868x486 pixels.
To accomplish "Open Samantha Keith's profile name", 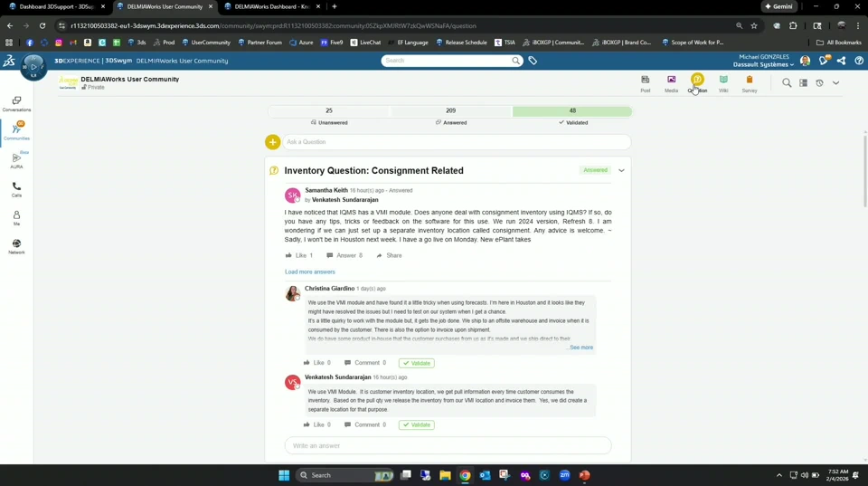I will [x=326, y=190].
